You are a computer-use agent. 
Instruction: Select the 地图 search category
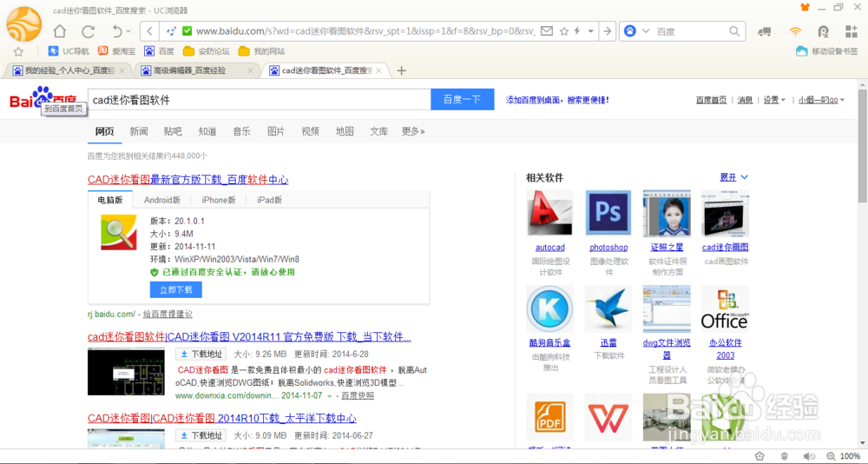click(x=345, y=131)
